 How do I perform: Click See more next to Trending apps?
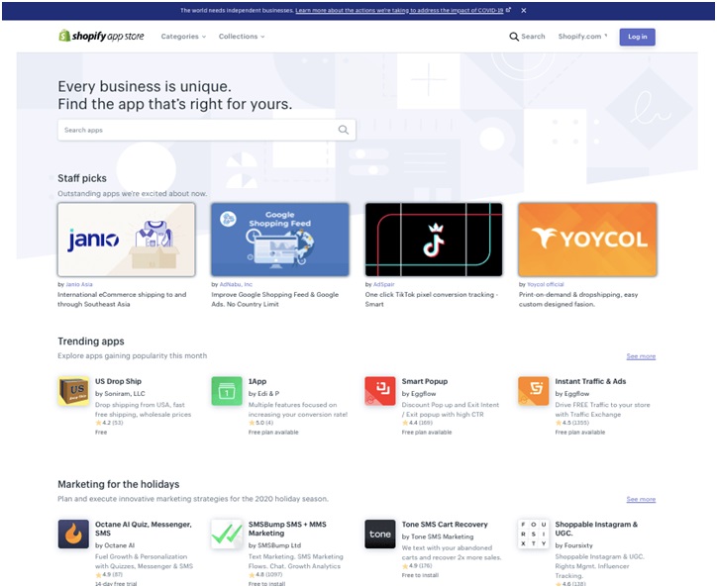coord(641,356)
